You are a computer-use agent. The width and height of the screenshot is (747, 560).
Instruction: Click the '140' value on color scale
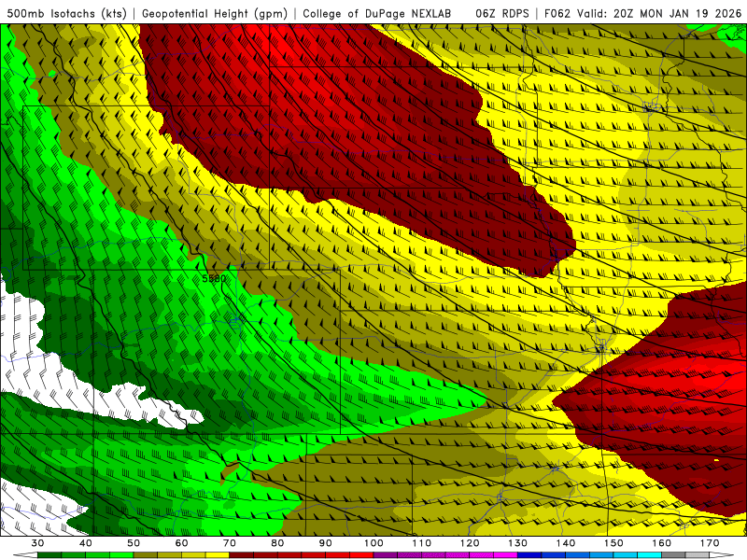point(566,543)
